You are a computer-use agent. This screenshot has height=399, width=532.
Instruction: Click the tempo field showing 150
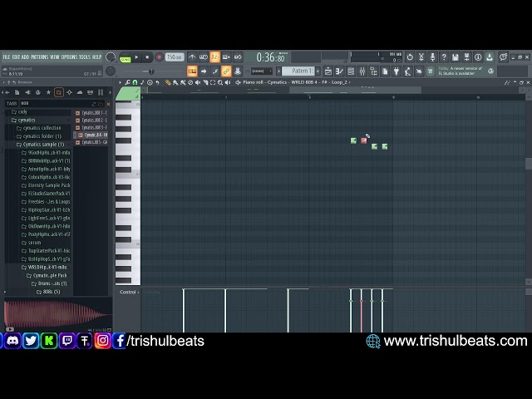(x=175, y=57)
